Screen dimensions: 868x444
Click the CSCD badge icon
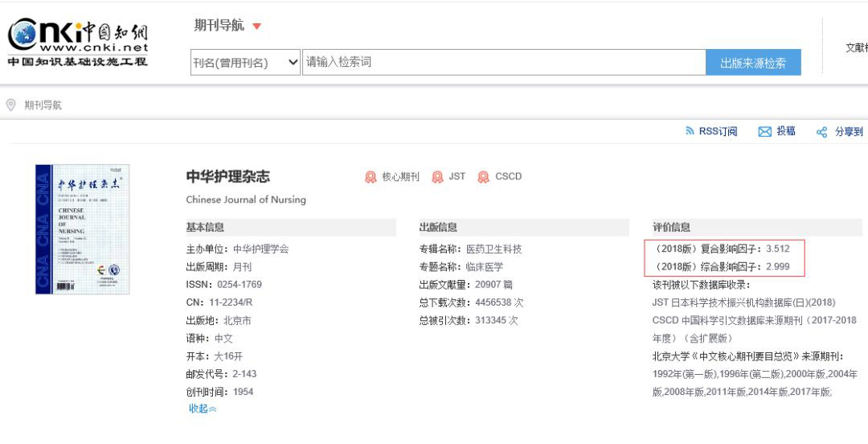(483, 177)
